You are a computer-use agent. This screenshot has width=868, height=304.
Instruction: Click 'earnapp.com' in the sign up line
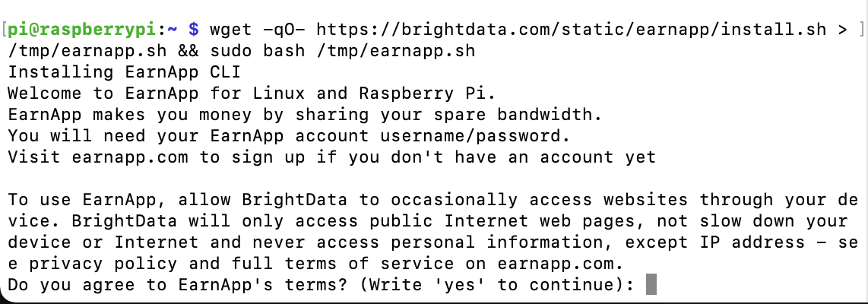coord(129,157)
